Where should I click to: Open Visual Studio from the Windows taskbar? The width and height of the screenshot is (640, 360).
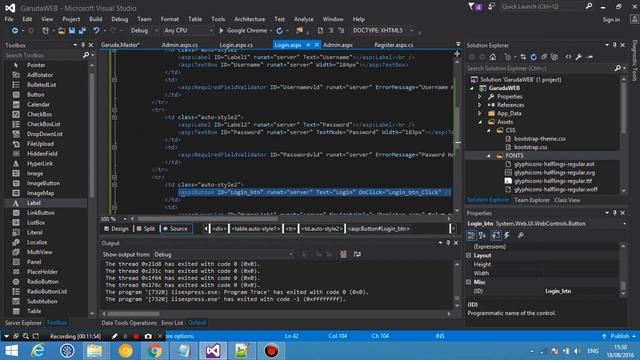213,351
